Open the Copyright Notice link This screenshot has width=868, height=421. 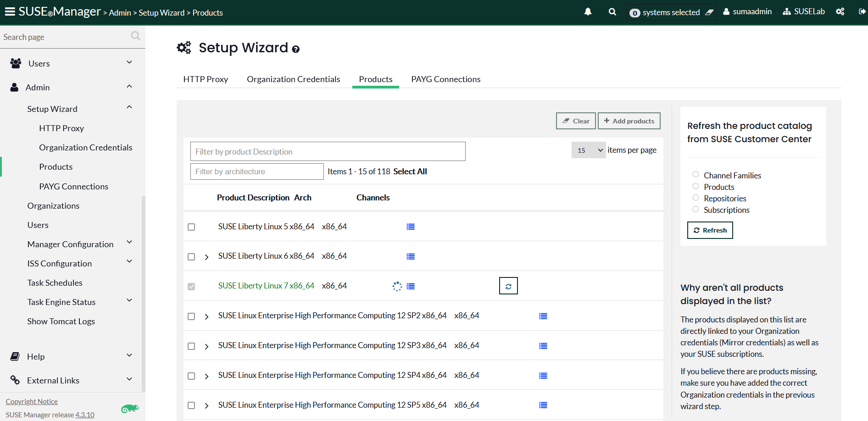coord(32,402)
